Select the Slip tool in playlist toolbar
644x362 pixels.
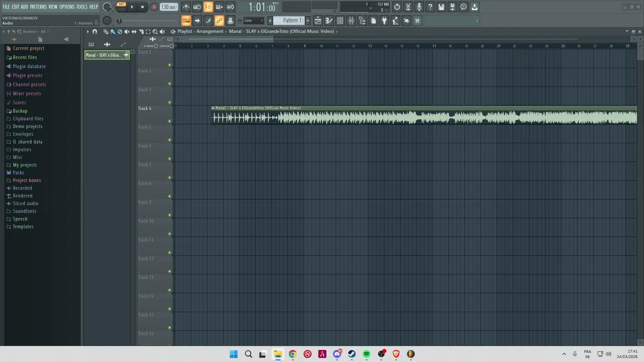point(134,31)
